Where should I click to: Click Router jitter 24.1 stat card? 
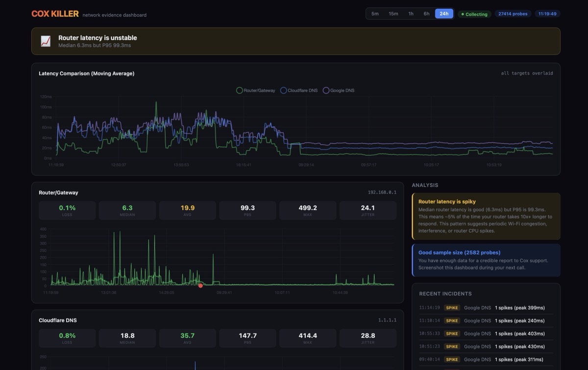click(x=368, y=210)
